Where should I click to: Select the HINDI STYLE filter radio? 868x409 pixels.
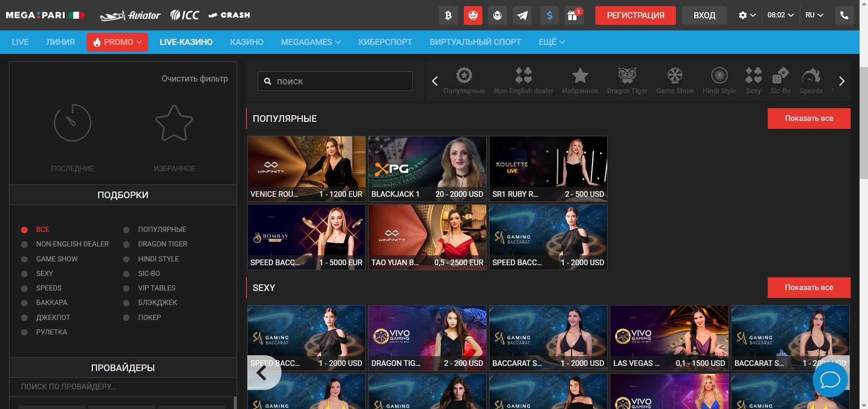click(126, 259)
